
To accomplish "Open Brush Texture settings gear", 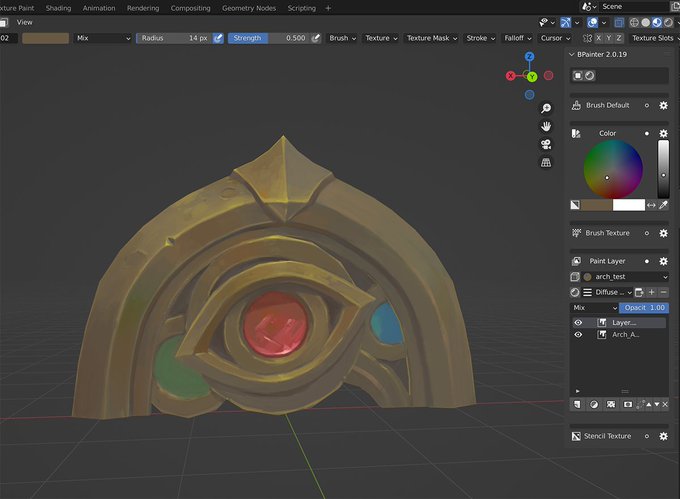I will point(664,233).
